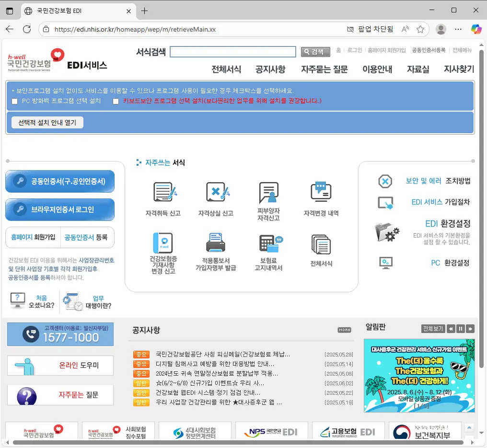Click the 로그인 link in header
The width and height of the screenshot is (487, 448).
click(x=355, y=50)
